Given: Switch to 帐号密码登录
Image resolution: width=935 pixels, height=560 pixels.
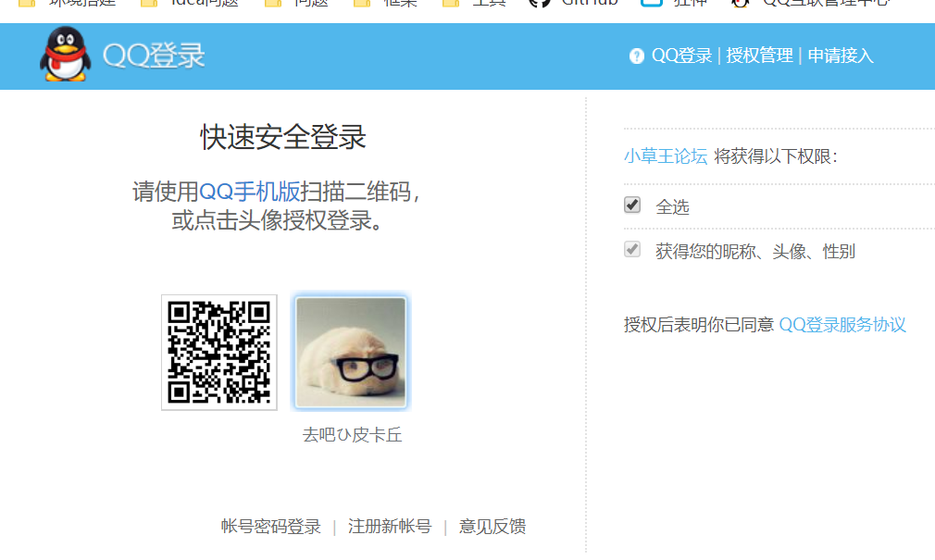Looking at the screenshot, I should pyautogui.click(x=270, y=526).
